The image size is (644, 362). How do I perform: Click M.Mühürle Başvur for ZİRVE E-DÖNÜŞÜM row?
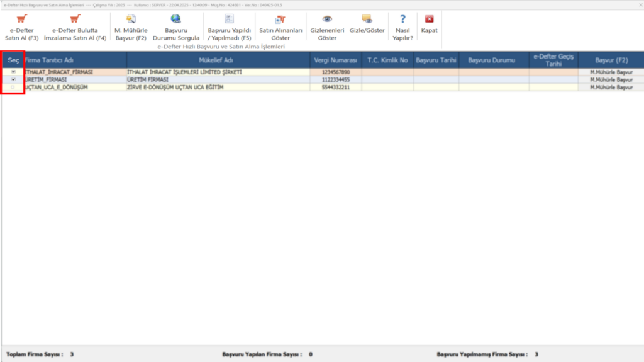point(611,88)
